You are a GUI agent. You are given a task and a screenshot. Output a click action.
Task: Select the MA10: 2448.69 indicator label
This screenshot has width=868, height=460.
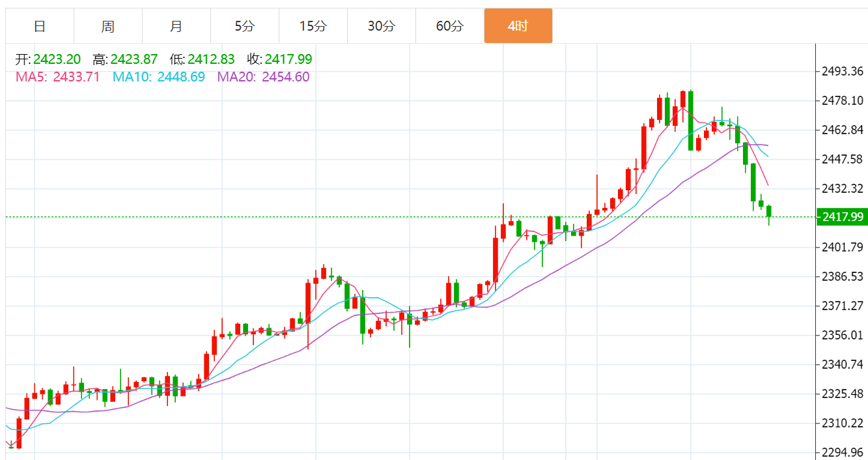159,77
